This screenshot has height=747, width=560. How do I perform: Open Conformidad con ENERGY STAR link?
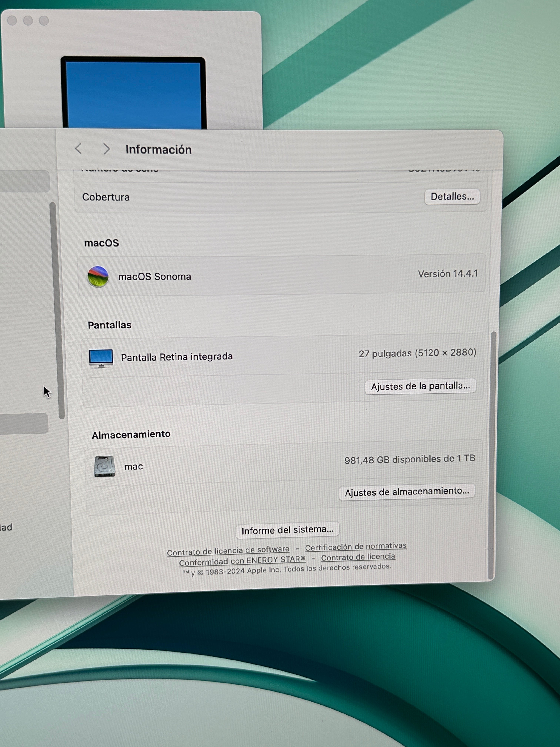(x=242, y=561)
